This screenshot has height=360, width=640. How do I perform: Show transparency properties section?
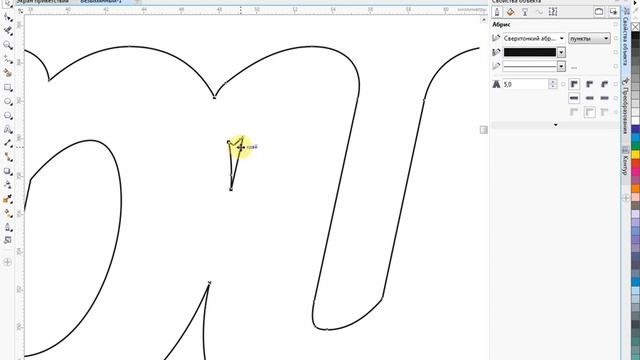525,12
